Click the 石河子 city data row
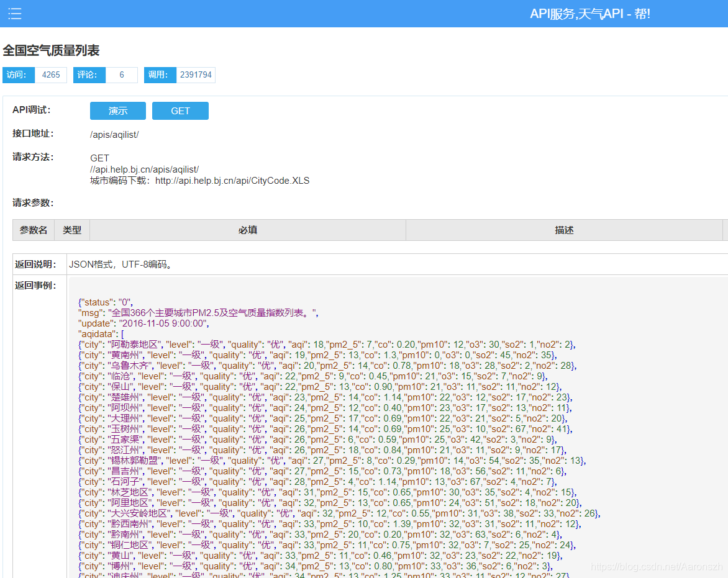Image resolution: width=728 pixels, height=578 pixels. [318, 482]
